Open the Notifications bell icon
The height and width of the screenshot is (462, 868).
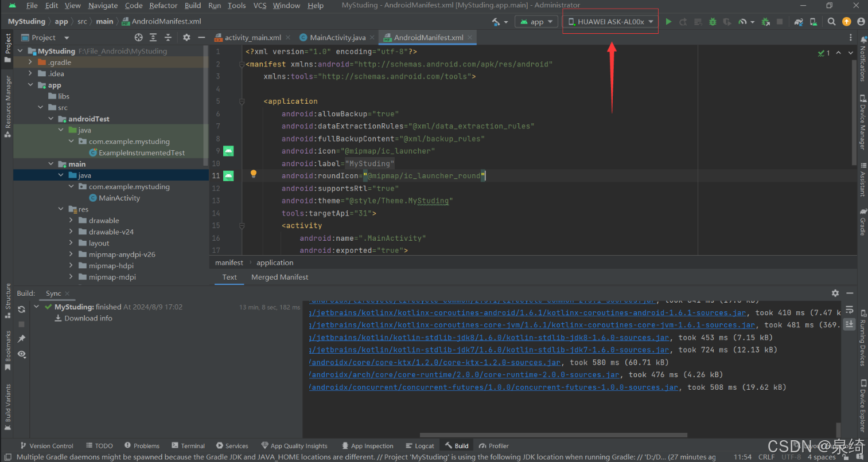tap(863, 40)
